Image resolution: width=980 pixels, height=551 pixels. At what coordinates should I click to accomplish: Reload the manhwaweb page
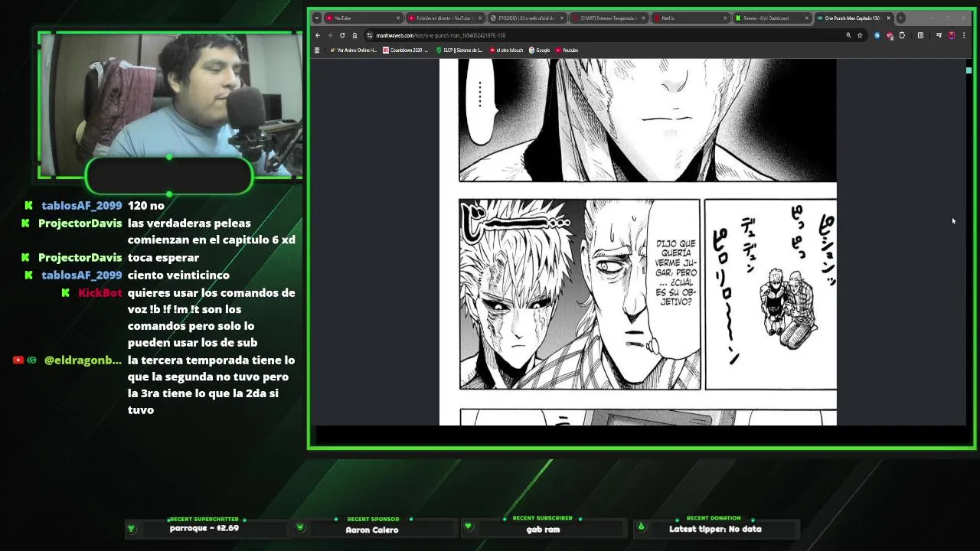(x=342, y=35)
